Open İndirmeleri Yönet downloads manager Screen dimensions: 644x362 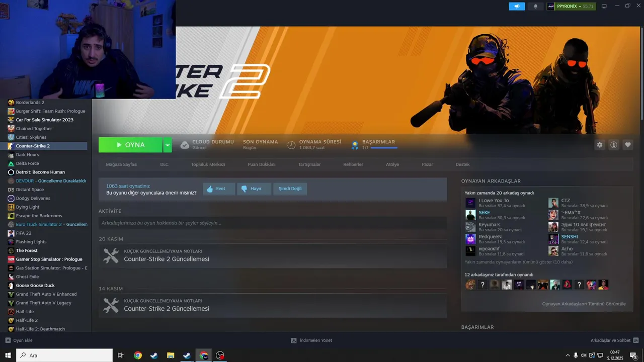311,340
